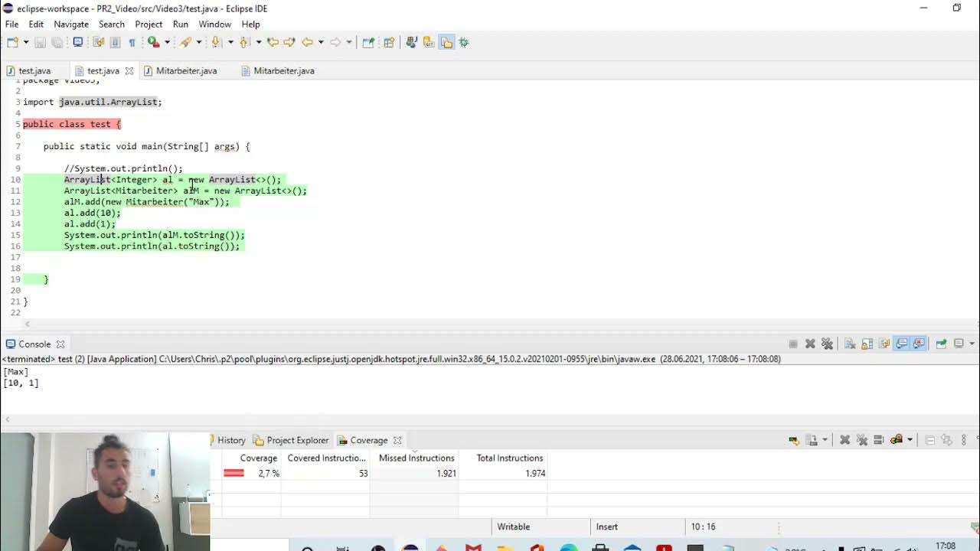Close the Coverage view tab

coord(397,440)
